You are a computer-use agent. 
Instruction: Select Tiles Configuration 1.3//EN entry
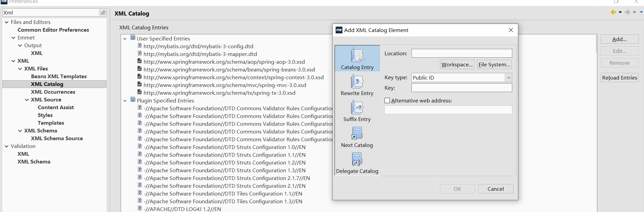pos(223,201)
